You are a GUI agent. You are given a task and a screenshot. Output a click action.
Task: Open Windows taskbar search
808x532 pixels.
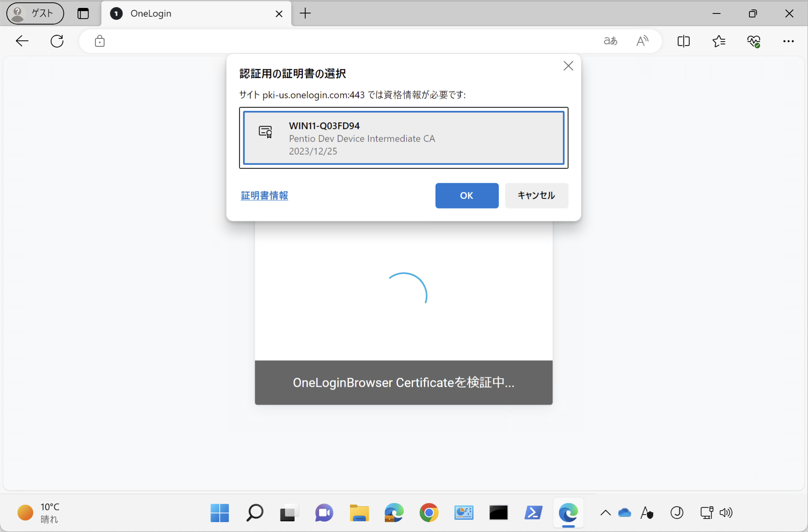click(x=255, y=513)
